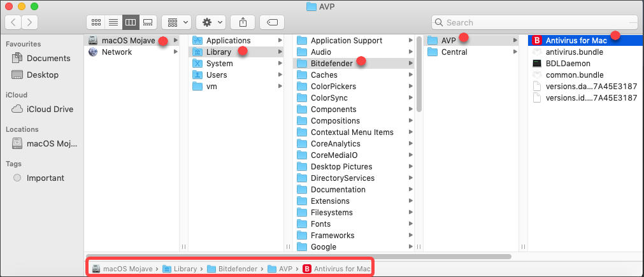The width and height of the screenshot is (644, 277).
Task: Click the Edit Tags toolbar button
Action: click(x=272, y=22)
